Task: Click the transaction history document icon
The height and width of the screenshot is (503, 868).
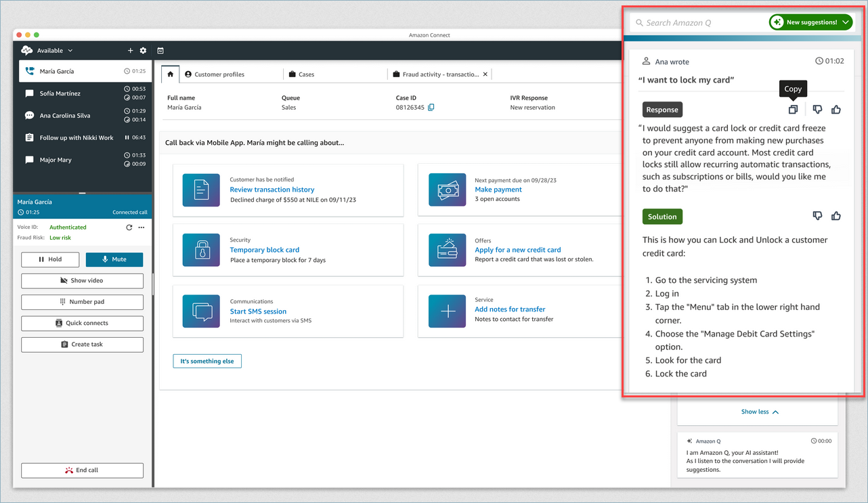Action: 201,190
